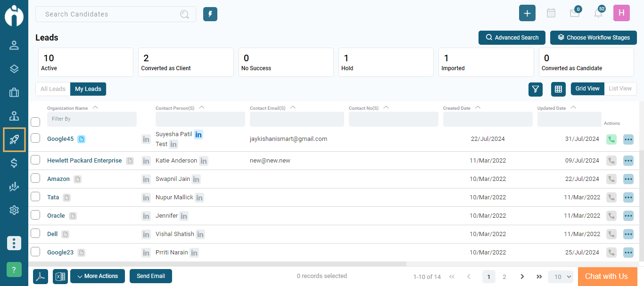Open the notifications bell icon
Image resolution: width=644 pixels, height=286 pixels.
pos(598,13)
